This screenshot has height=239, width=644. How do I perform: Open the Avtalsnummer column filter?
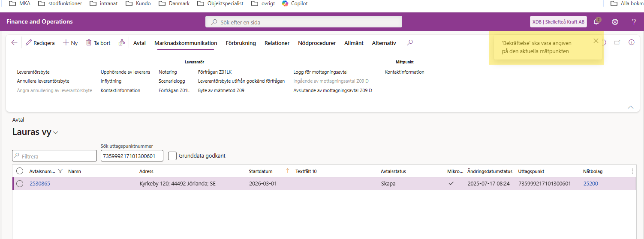(x=60, y=171)
